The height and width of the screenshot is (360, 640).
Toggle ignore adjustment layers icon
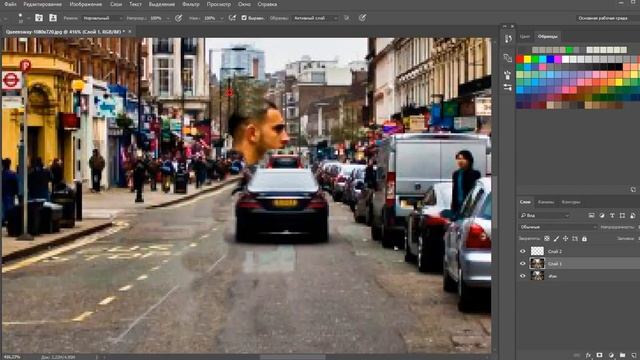(x=347, y=18)
